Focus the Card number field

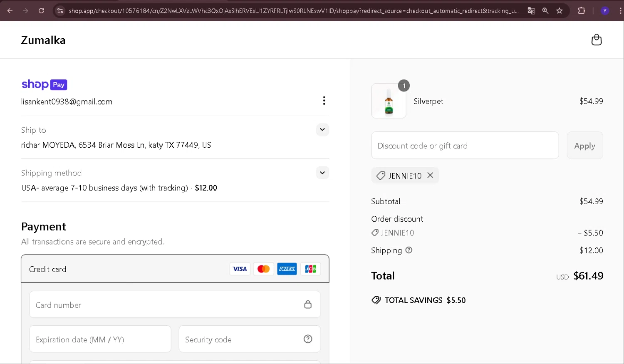tap(175, 305)
